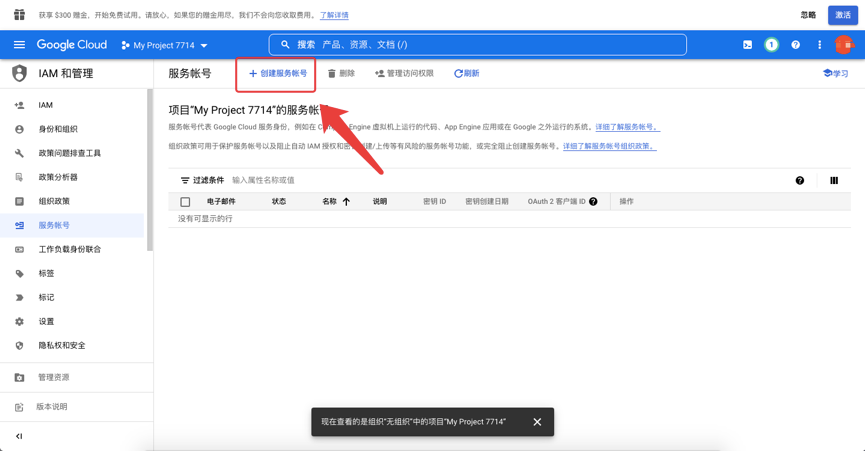Click the 删除 trash button
The height and width of the screenshot is (451, 865).
click(341, 73)
